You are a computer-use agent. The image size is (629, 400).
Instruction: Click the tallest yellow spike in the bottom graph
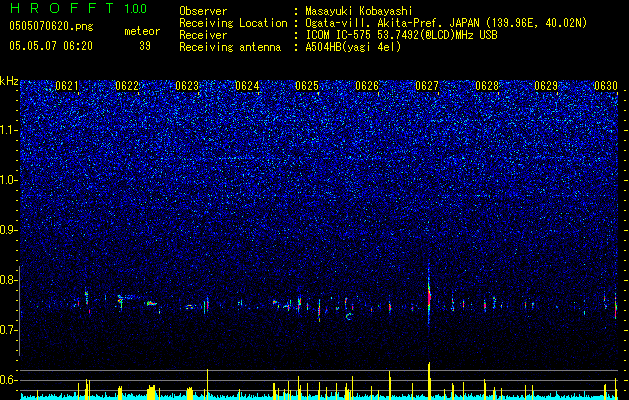429,380
